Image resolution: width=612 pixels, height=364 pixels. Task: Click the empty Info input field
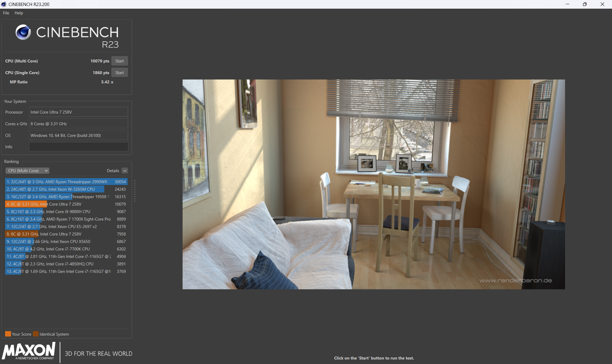click(x=78, y=147)
